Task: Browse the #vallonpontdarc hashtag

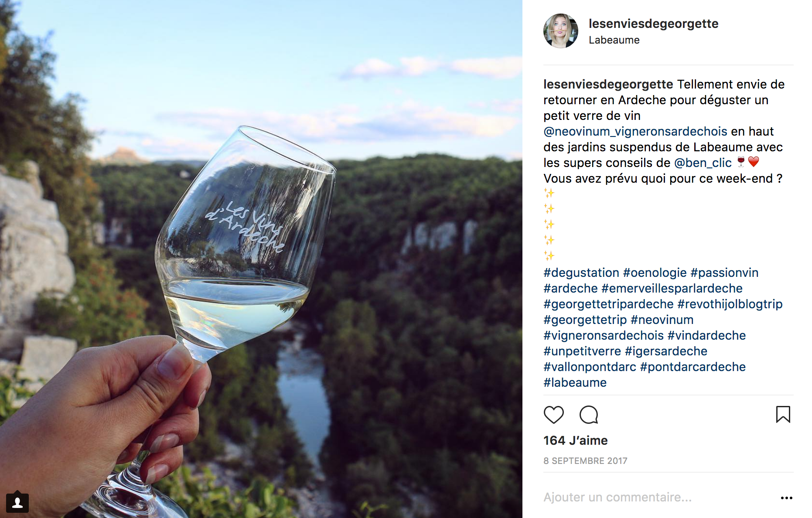Action: [590, 367]
